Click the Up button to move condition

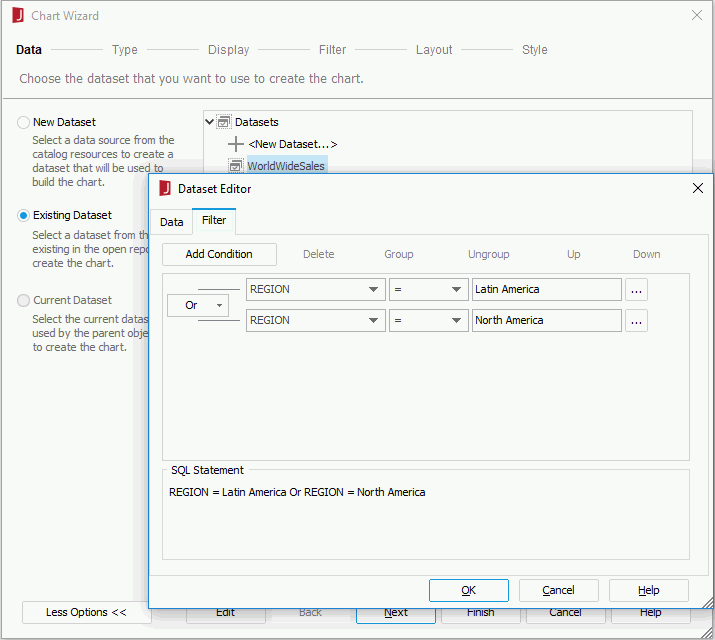click(x=573, y=254)
